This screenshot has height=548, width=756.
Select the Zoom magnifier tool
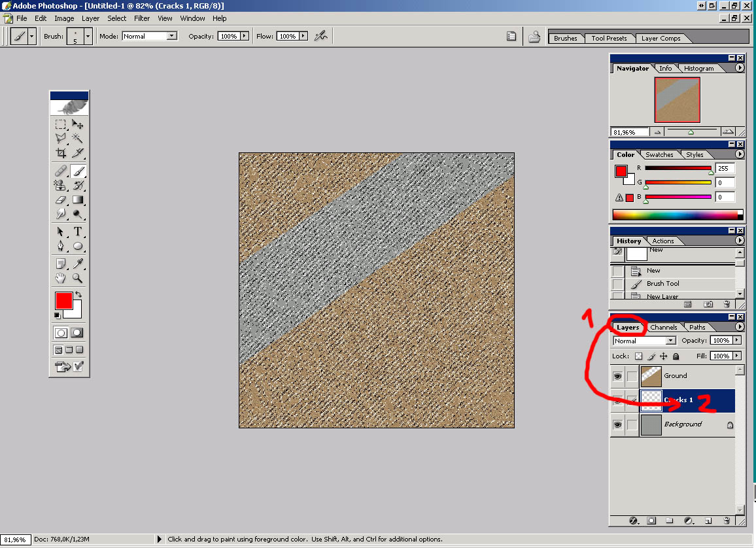[78, 278]
